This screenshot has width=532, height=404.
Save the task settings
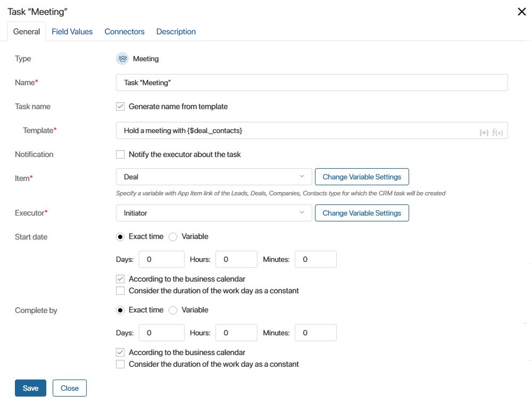(30, 388)
